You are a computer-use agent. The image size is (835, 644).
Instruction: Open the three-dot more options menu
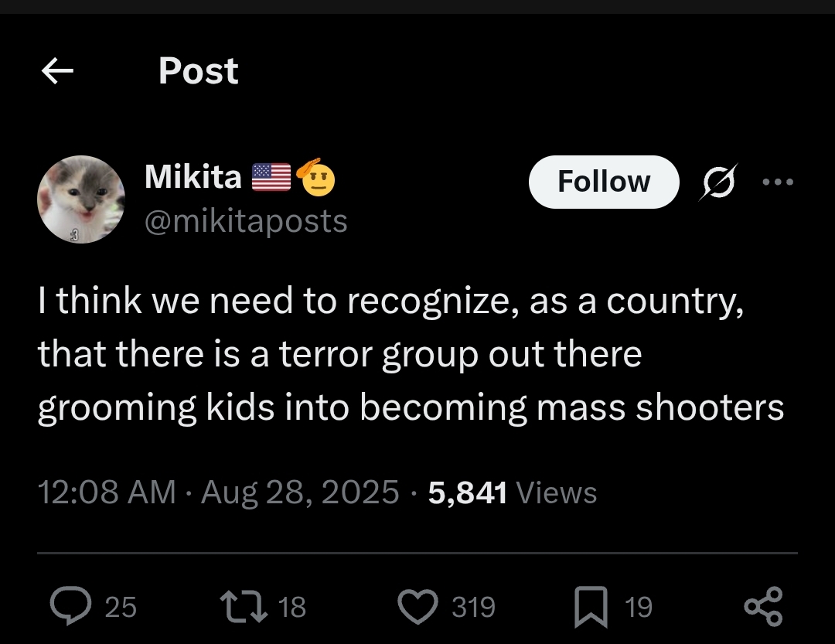778,182
